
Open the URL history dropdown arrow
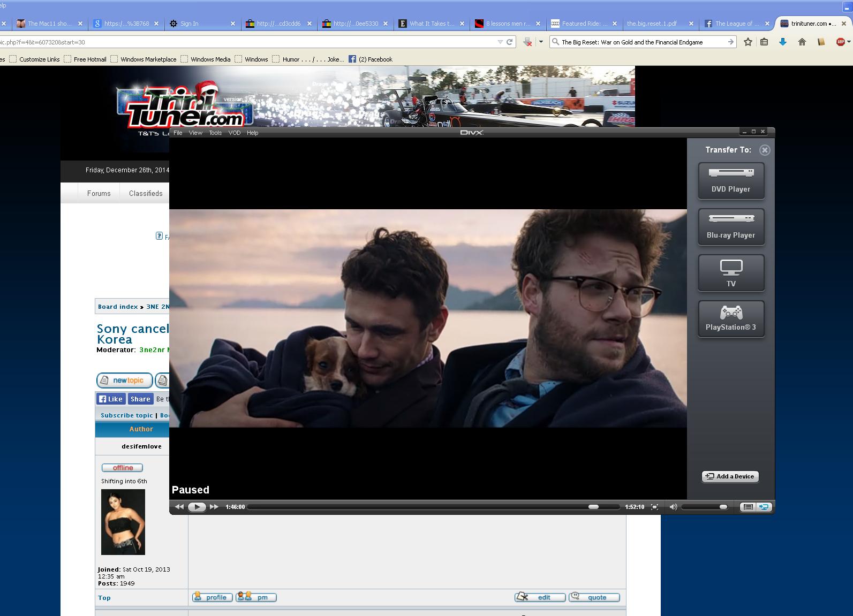500,42
